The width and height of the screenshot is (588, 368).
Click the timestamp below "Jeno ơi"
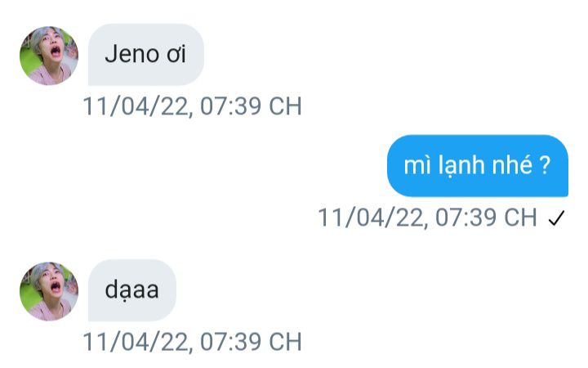point(192,106)
